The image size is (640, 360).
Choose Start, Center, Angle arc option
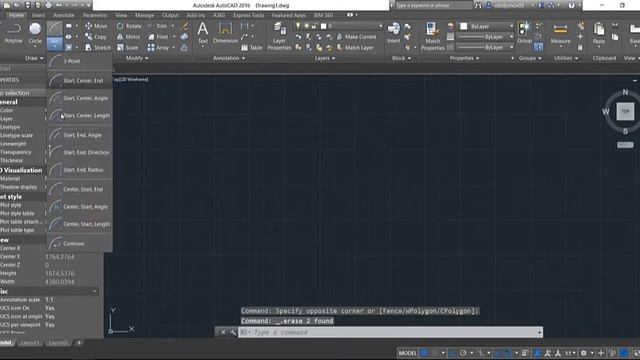(x=80, y=98)
